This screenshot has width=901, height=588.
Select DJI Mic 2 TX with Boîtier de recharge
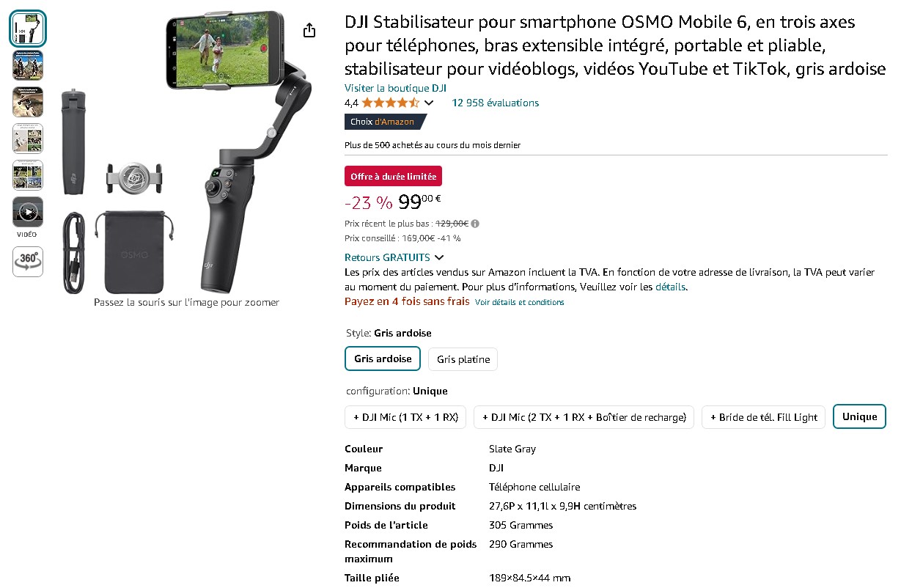[x=584, y=417]
